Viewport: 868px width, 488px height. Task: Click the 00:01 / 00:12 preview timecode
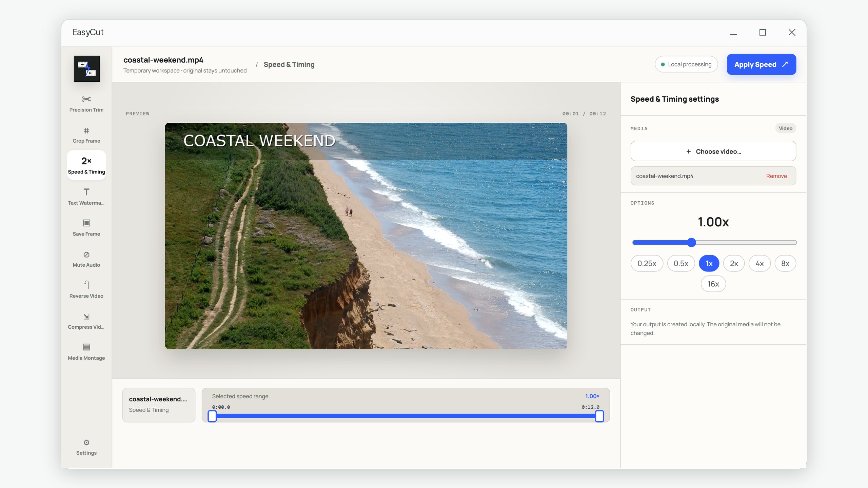[584, 114]
